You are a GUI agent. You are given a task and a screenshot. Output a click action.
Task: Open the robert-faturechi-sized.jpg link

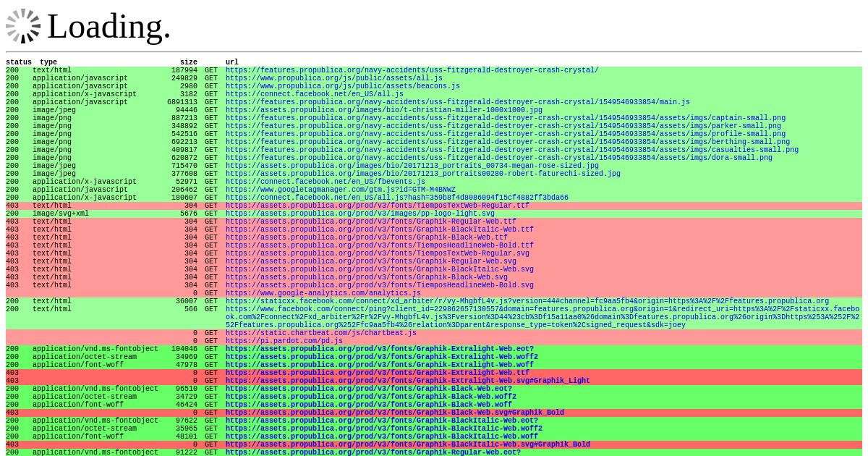click(x=423, y=174)
